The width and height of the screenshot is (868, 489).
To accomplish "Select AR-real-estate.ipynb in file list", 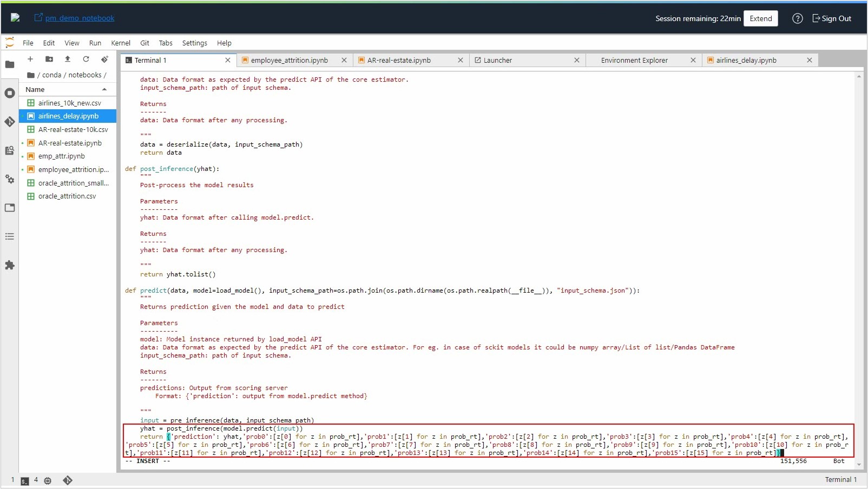I will tap(68, 143).
